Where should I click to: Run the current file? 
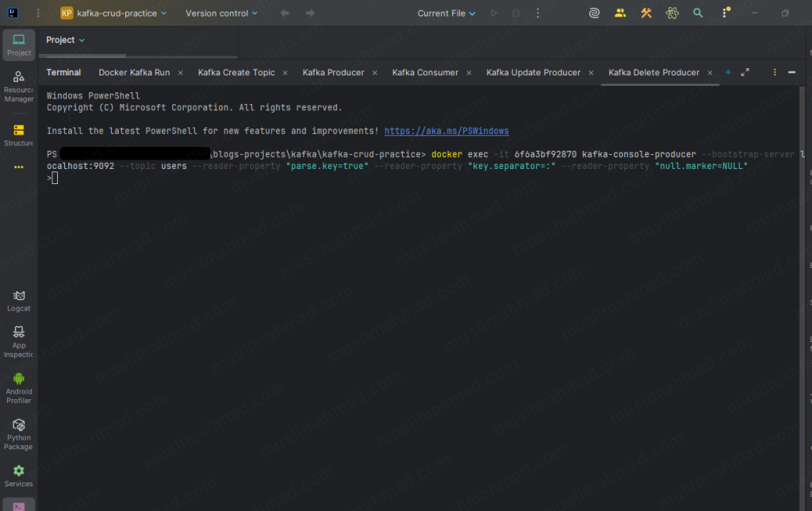tap(494, 13)
